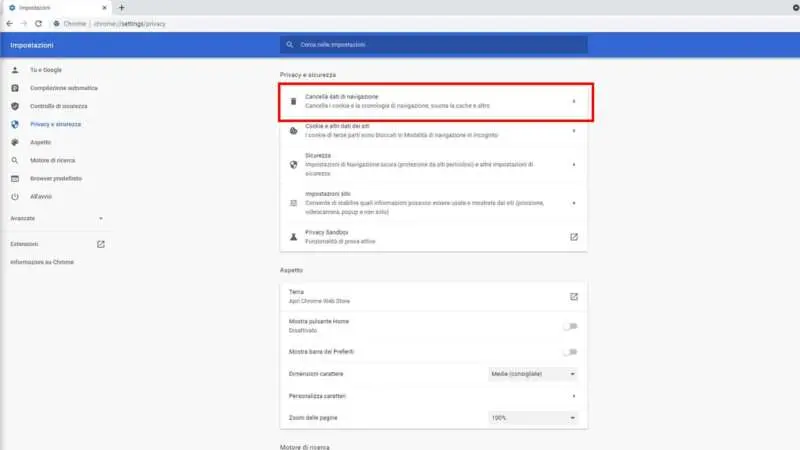The image size is (800, 450).
Task: Click the arrow on the Cookie e altri dati row
Action: point(574,131)
